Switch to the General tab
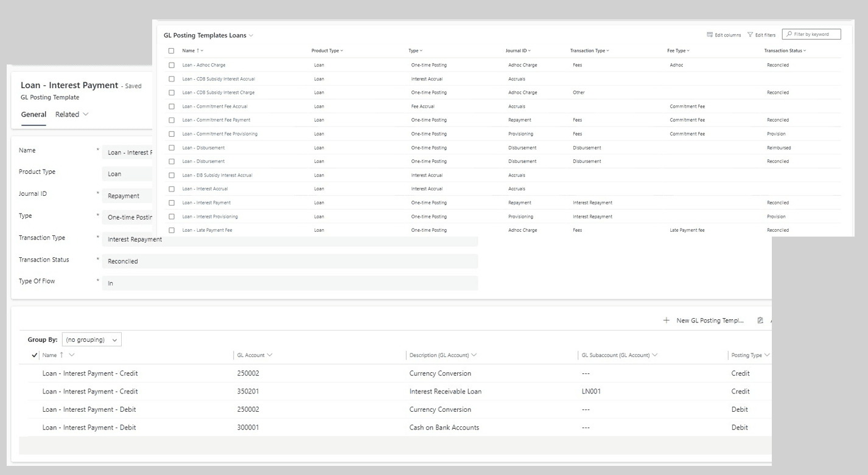 click(x=33, y=114)
